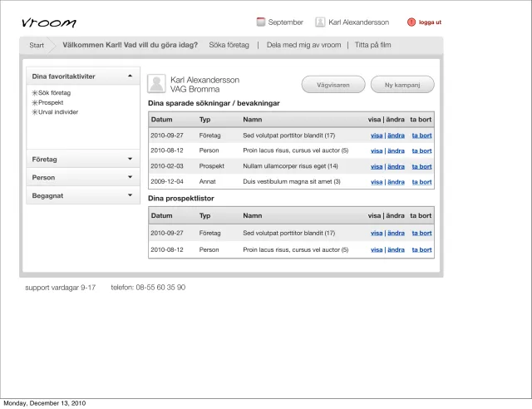Open the Prospekt favorite activity
This screenshot has width=532, height=409.
coord(51,102)
